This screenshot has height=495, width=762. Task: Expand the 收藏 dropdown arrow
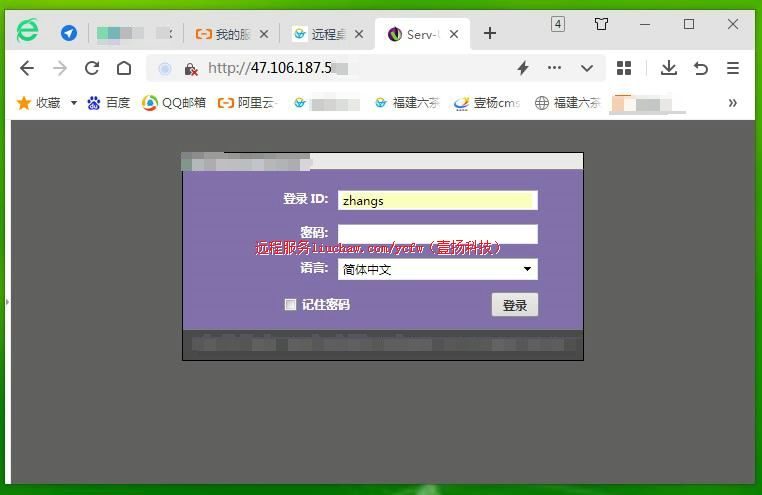pos(74,102)
